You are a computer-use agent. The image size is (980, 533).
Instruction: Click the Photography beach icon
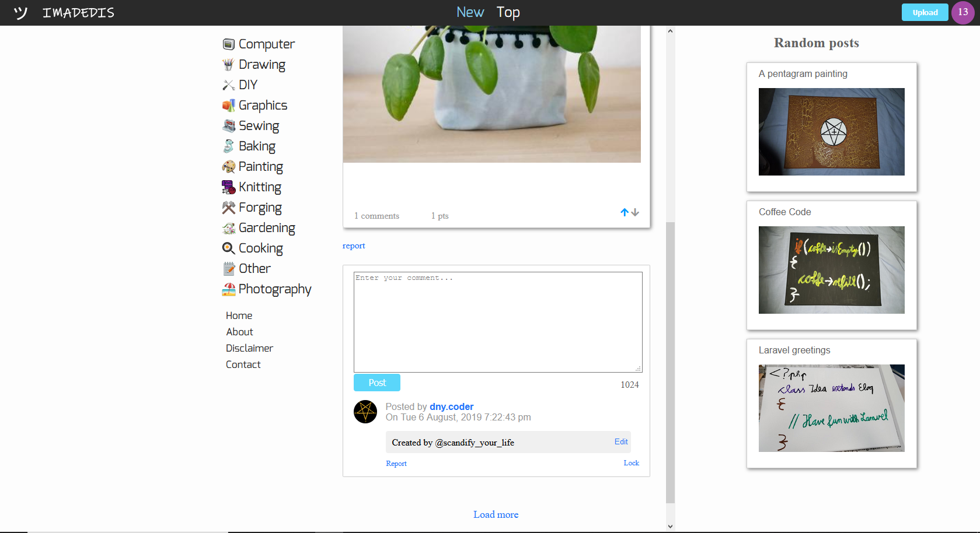point(229,289)
